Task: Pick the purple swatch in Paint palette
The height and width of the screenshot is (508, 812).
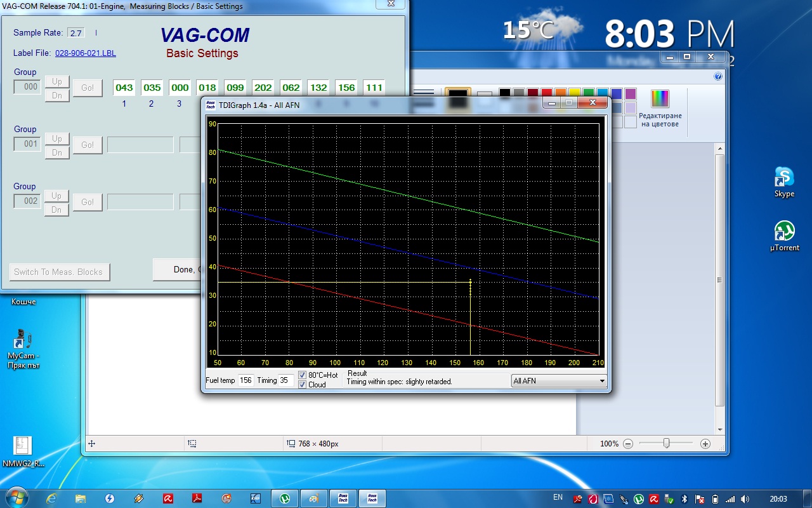Action: [x=630, y=94]
